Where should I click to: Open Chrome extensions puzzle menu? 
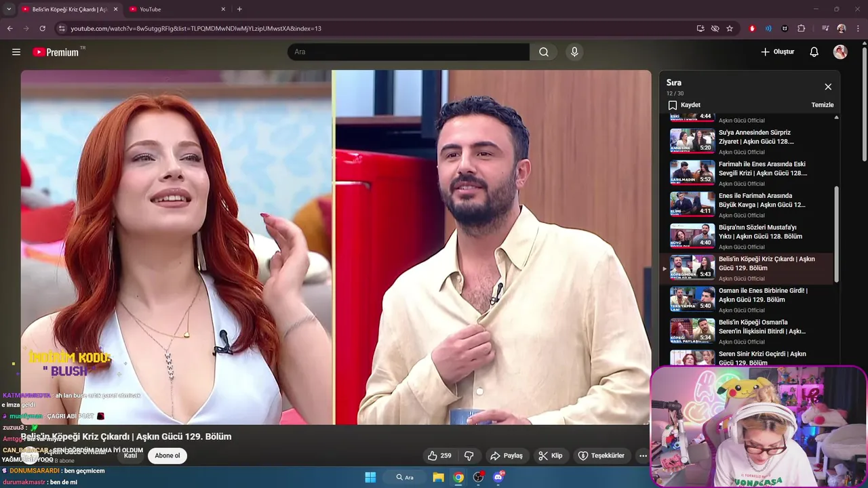click(x=801, y=28)
